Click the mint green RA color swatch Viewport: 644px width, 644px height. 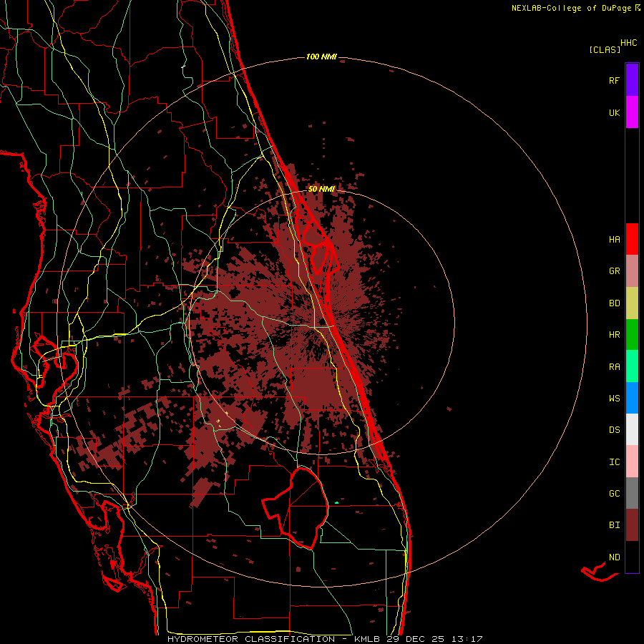point(632,366)
